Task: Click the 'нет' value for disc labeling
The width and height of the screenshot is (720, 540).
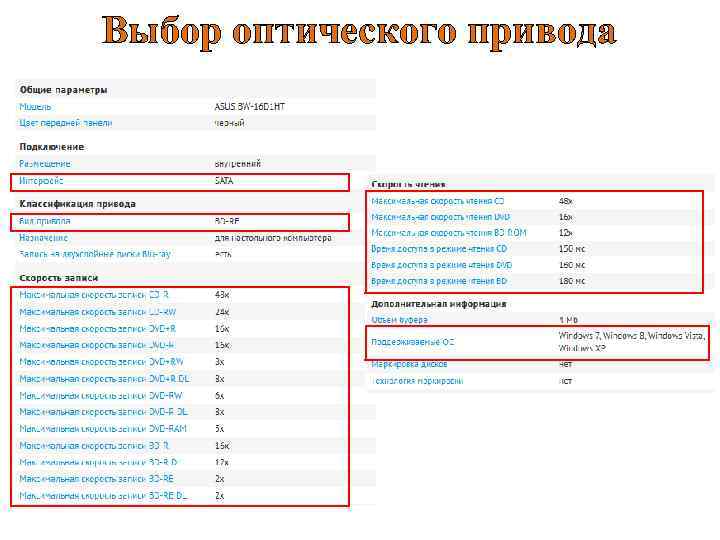Action: point(566,364)
